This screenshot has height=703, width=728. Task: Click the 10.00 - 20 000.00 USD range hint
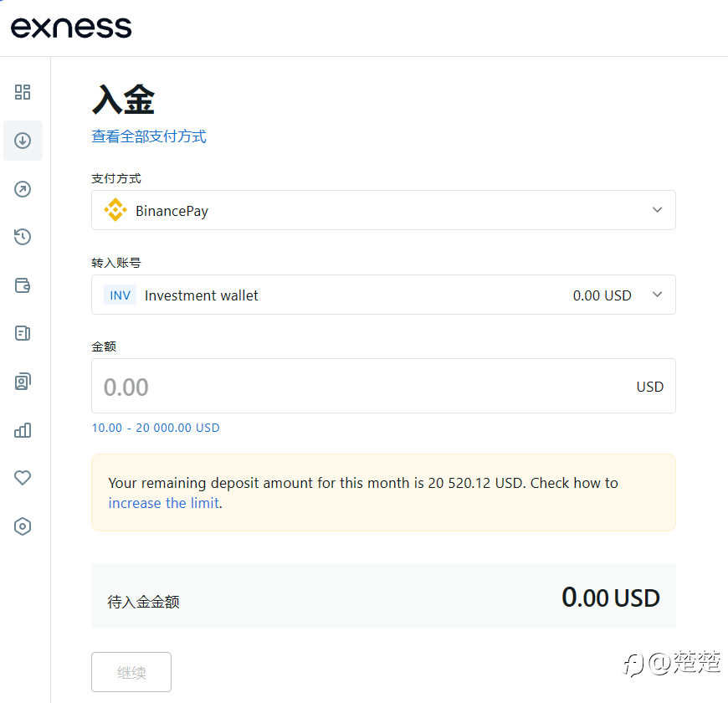[156, 428]
